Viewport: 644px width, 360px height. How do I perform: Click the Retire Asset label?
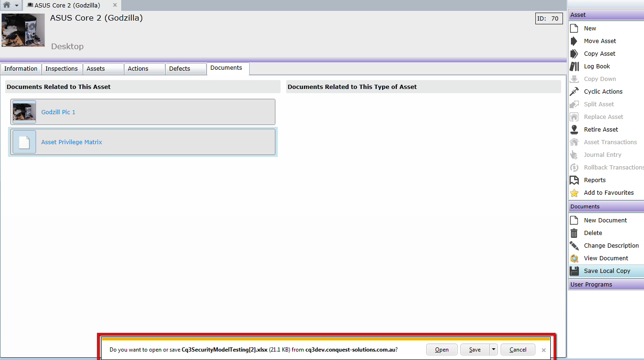coord(601,129)
